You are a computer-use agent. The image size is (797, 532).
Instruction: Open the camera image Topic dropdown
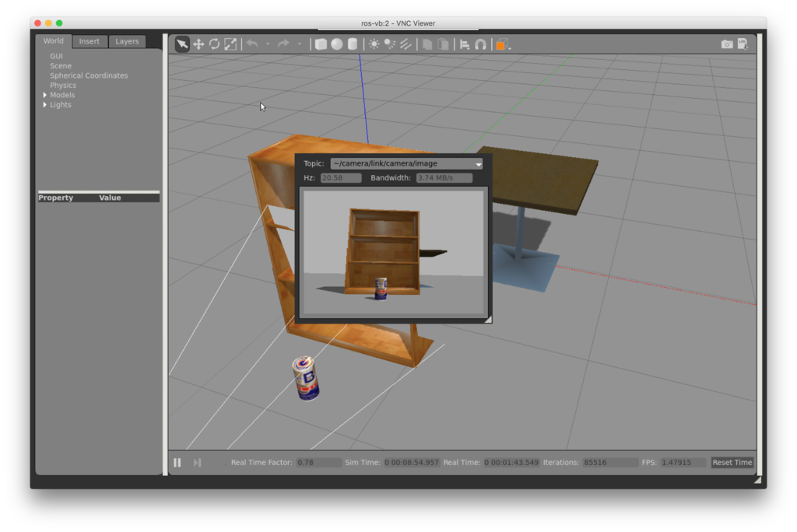(x=477, y=163)
